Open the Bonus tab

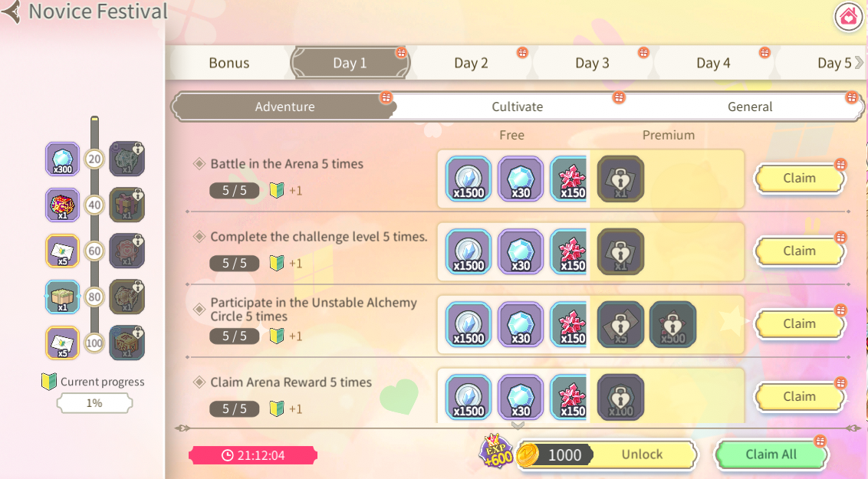pos(229,63)
